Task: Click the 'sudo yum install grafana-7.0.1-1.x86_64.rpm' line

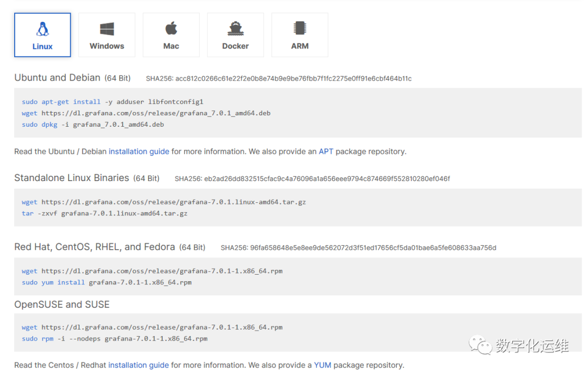Action: (x=107, y=282)
